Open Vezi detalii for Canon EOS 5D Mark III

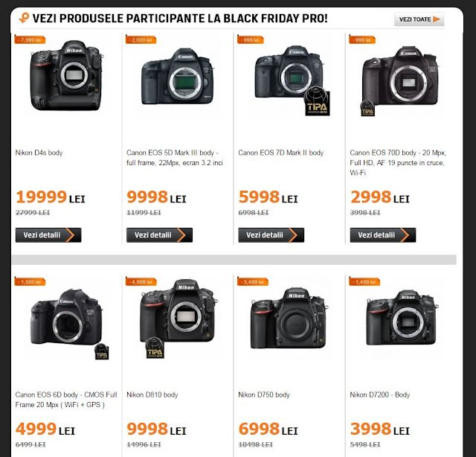pyautogui.click(x=159, y=235)
